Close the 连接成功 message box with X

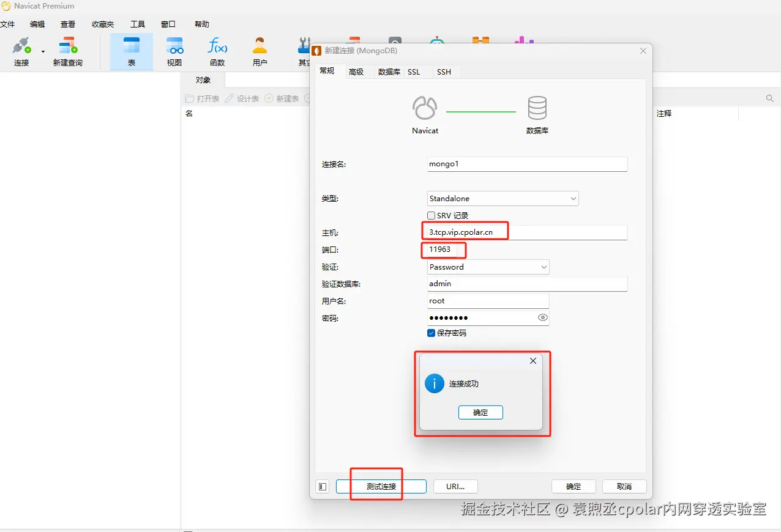coord(533,361)
